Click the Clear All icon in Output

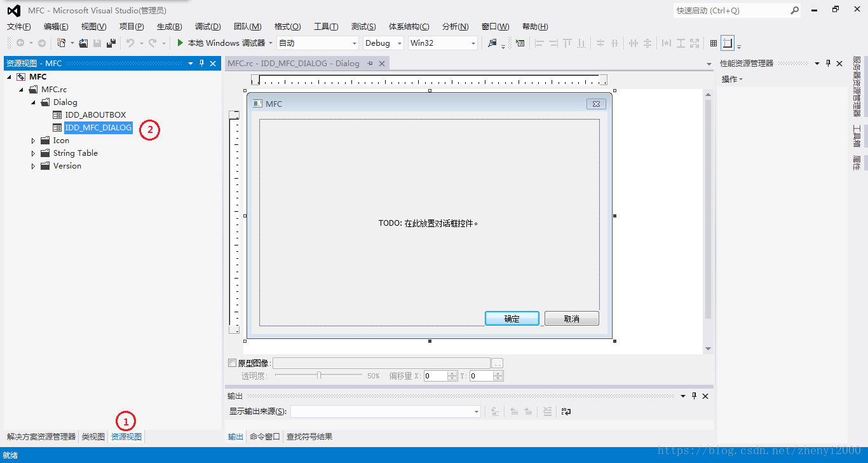(547, 411)
